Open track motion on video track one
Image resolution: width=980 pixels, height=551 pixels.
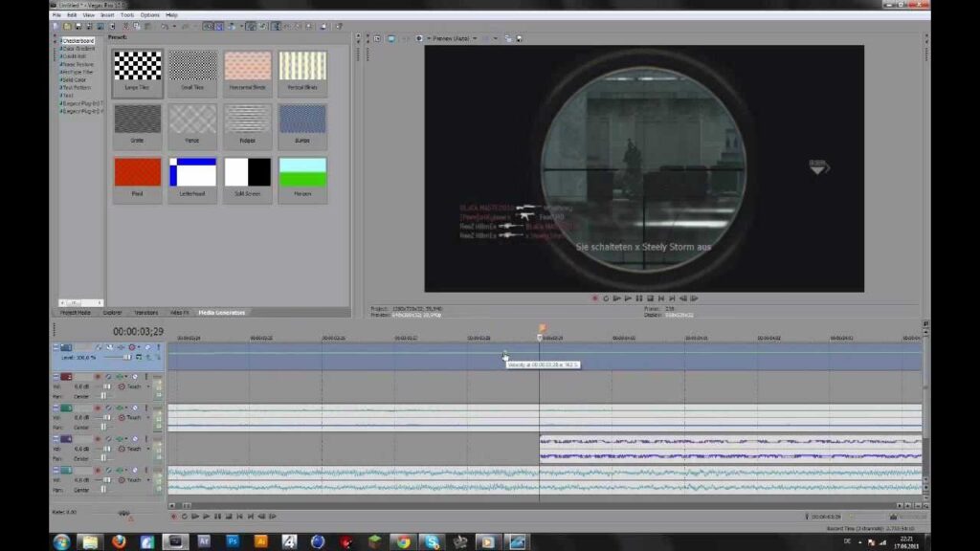99,347
